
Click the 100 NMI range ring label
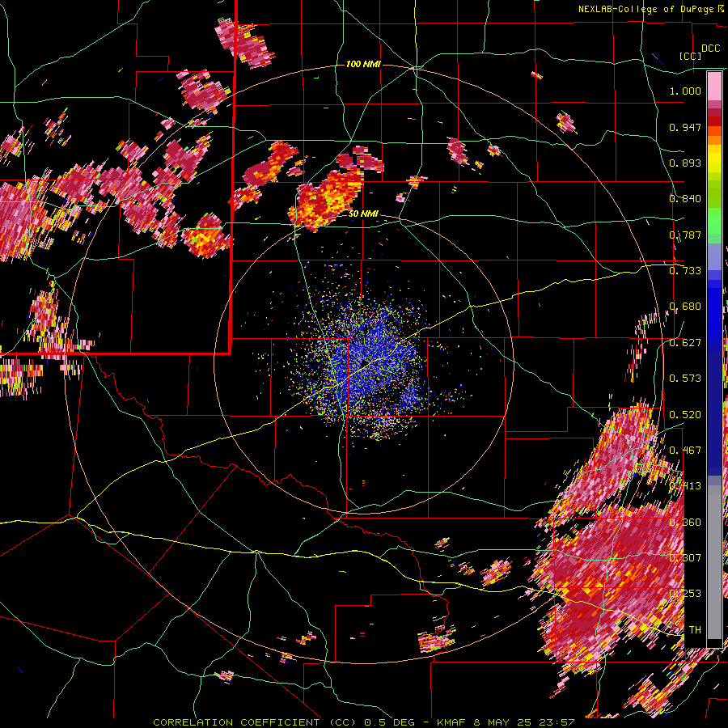pyautogui.click(x=363, y=64)
